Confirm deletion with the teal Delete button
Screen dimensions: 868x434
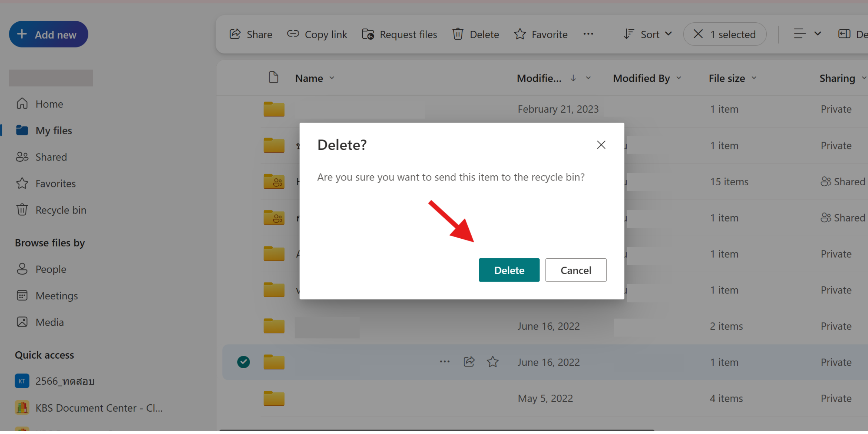click(x=509, y=270)
